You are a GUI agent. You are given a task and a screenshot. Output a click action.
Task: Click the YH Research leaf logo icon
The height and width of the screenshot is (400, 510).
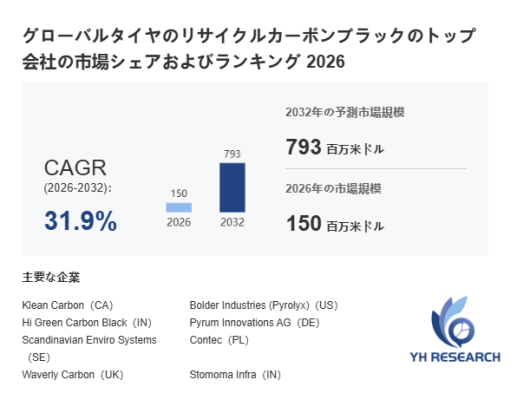click(x=453, y=322)
